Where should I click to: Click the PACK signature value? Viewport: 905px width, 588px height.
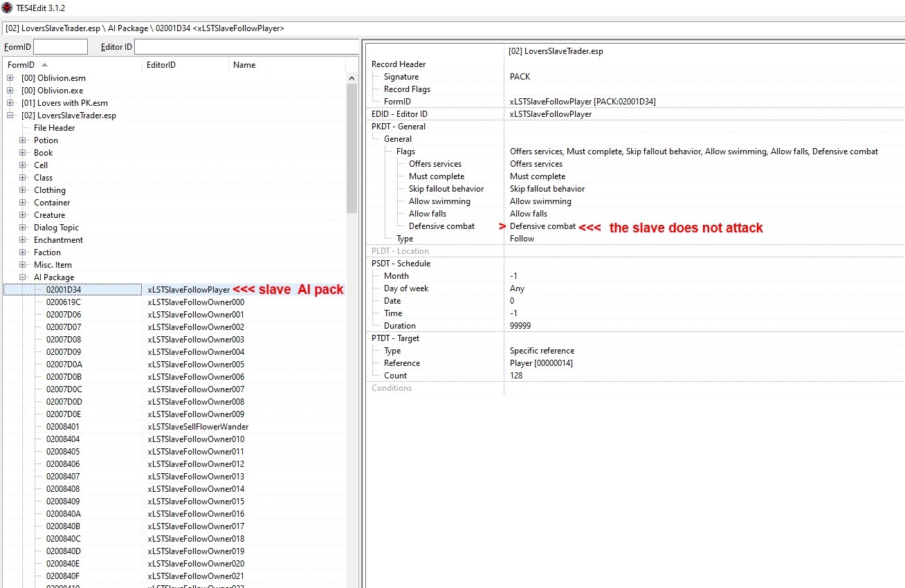click(x=520, y=77)
